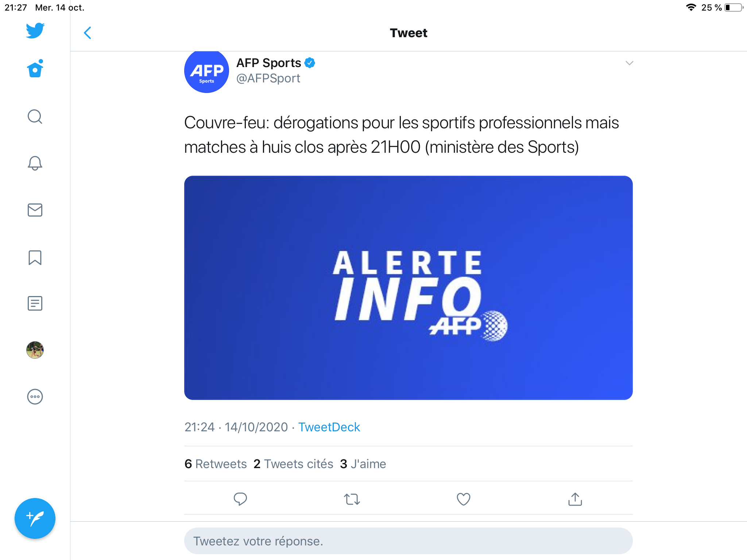Open the notifications bell

(x=35, y=163)
